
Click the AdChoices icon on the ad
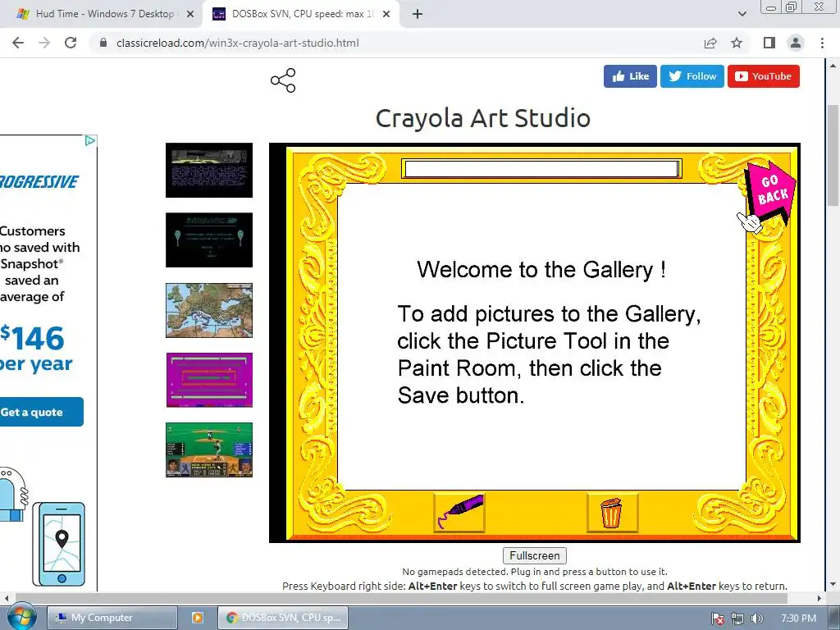[90, 140]
